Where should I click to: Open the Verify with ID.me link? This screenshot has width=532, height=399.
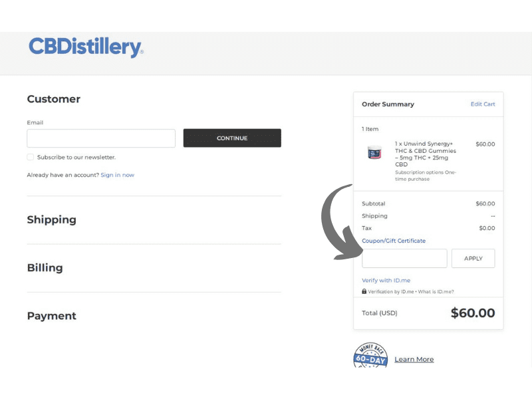(386, 281)
